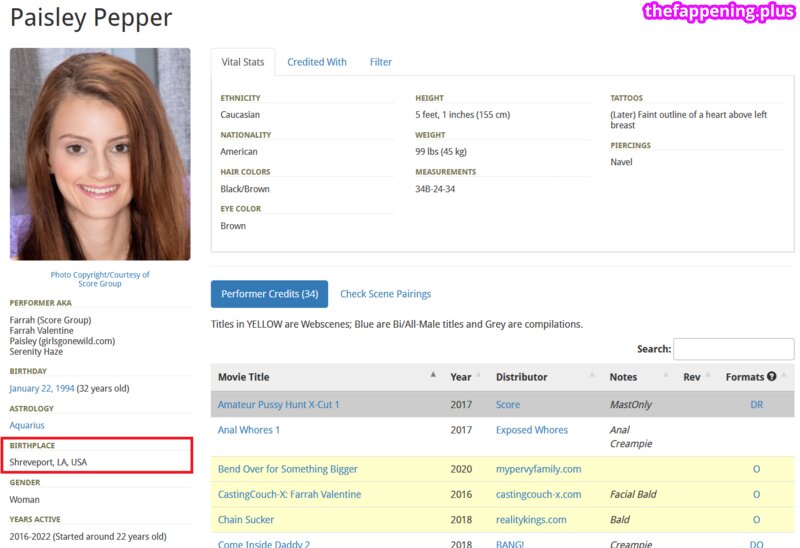
Task: Select the Caucasian ethnicity value
Action: tap(240, 115)
